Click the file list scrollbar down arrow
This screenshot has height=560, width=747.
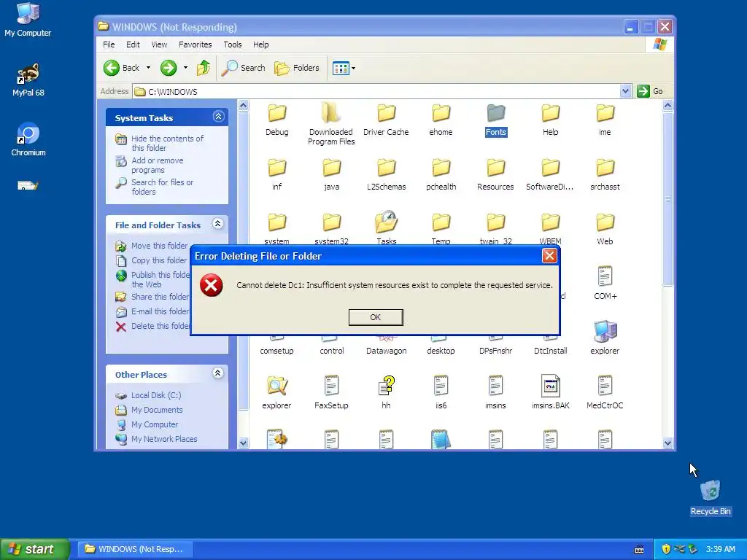(668, 443)
